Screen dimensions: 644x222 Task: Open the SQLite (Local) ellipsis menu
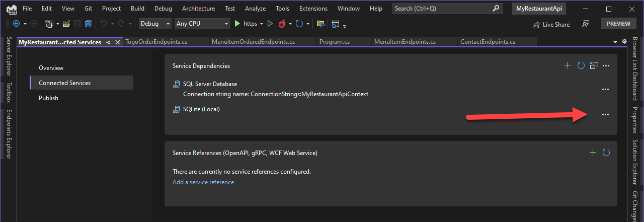(606, 114)
